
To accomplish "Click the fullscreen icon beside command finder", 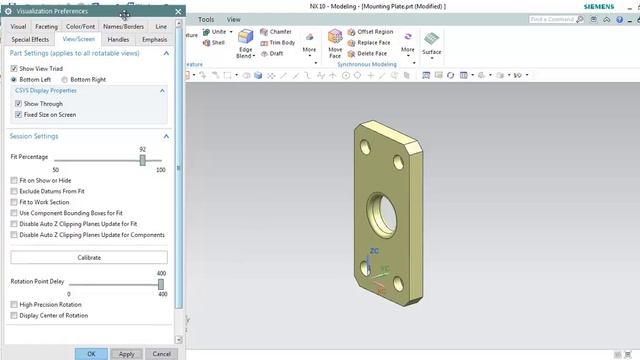I will pyautogui.click(x=593, y=19).
